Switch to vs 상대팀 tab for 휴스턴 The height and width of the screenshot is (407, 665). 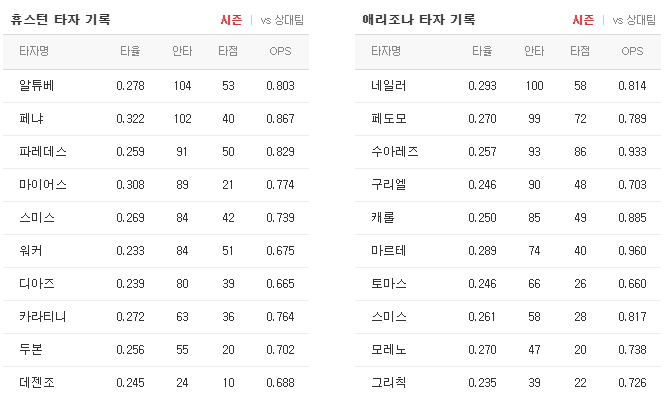tap(282, 20)
